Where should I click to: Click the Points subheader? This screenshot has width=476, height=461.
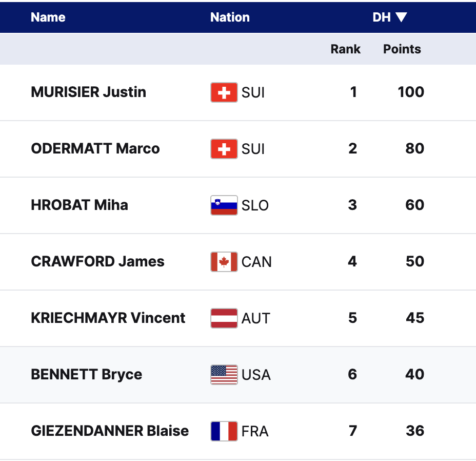[402, 49]
